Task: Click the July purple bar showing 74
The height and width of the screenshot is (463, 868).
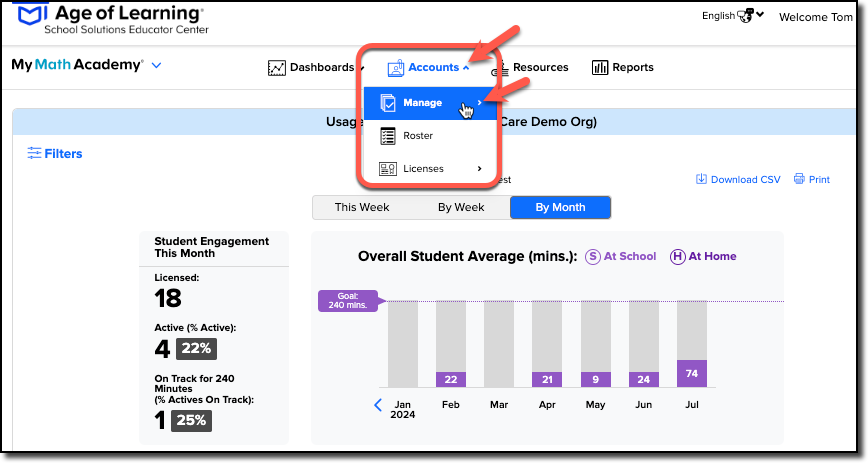Action: pos(691,373)
